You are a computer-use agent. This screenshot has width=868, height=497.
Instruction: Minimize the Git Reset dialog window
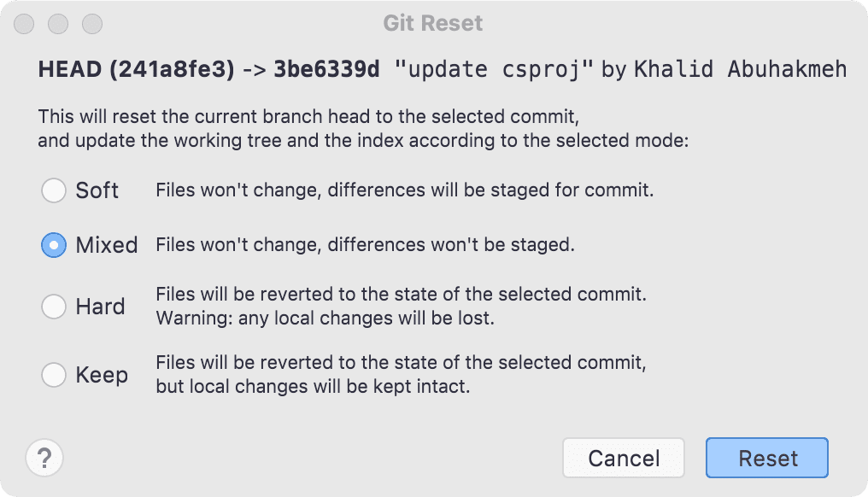click(58, 24)
